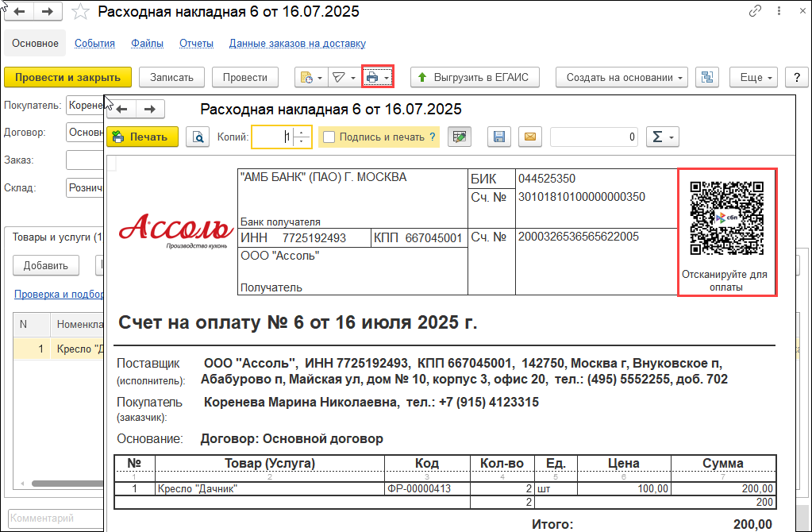The height and width of the screenshot is (532, 812).
Task: Toggle edit mode icon in print form
Action: tap(460, 137)
